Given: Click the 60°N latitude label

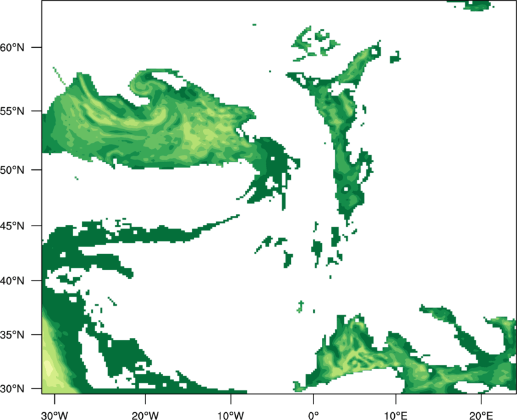Looking at the screenshot, I should click(x=12, y=48).
